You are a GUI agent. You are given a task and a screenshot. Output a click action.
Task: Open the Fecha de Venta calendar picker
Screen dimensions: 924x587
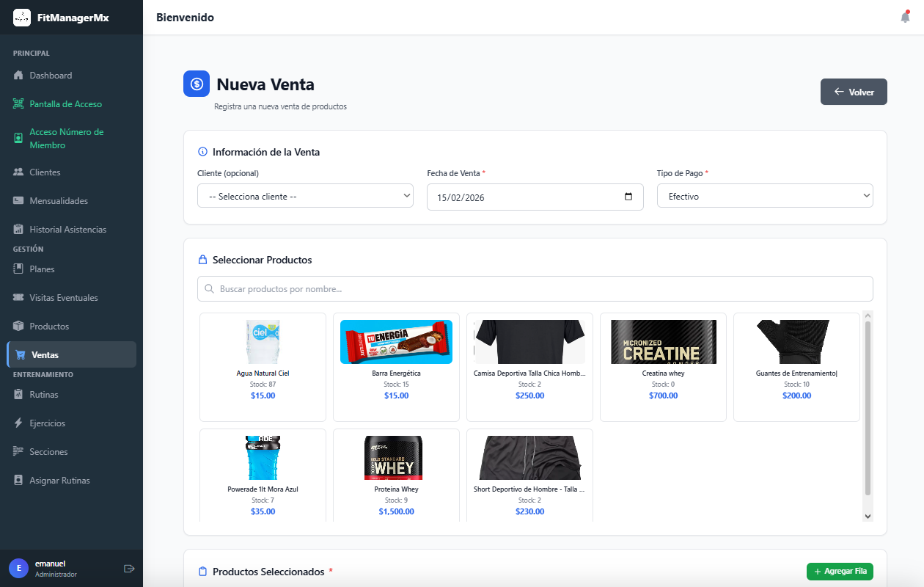pos(628,197)
